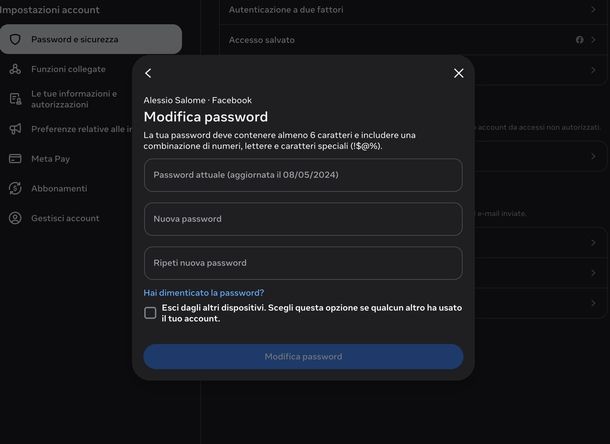
Task: Click the shield icon beside Password e sicurezza
Action: point(15,39)
